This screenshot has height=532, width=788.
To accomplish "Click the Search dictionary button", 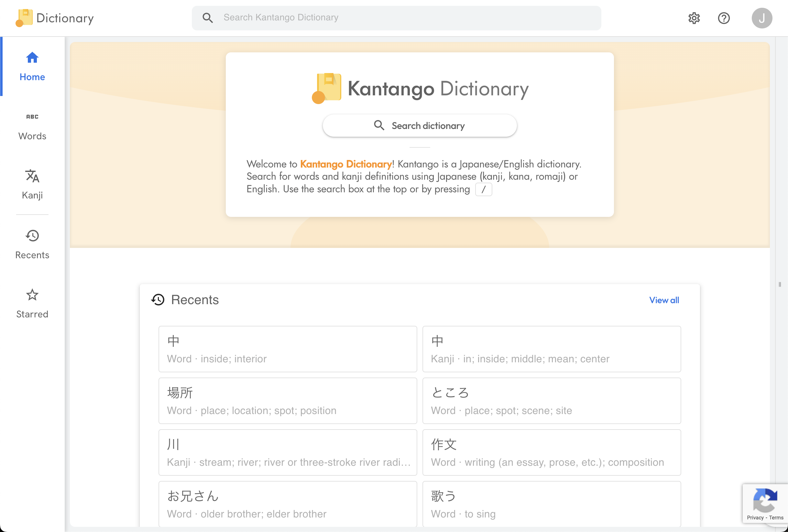I will 419,125.
